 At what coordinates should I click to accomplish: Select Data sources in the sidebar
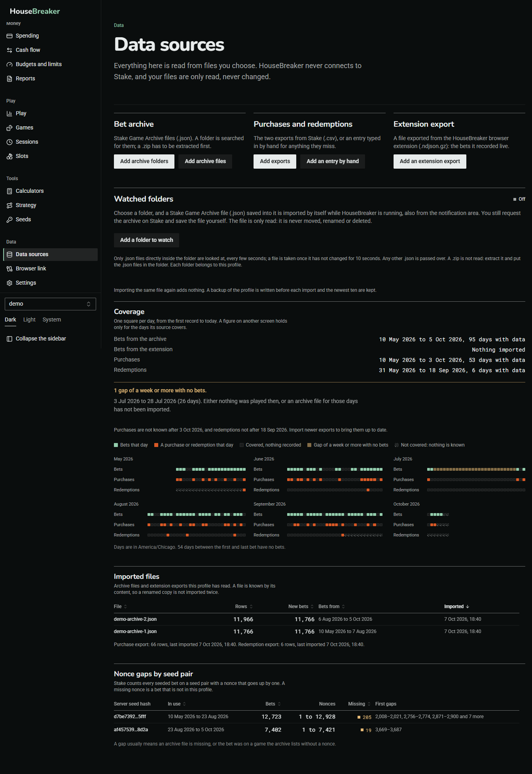[x=50, y=255]
